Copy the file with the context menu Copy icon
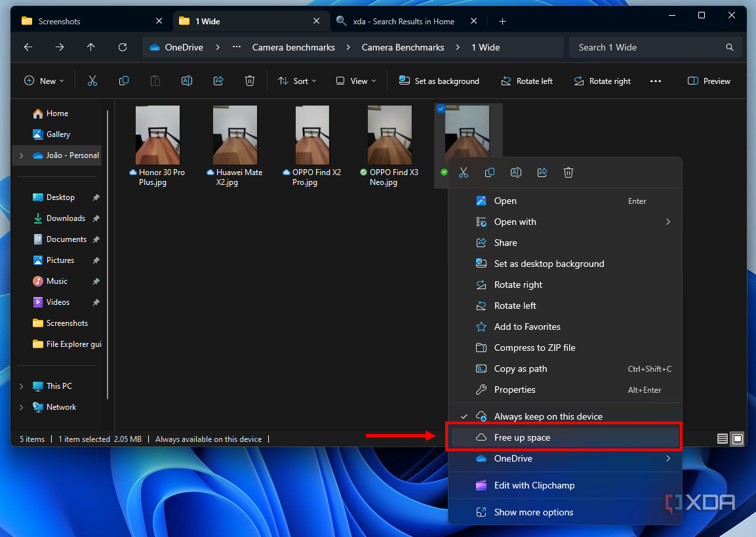 pyautogui.click(x=490, y=172)
